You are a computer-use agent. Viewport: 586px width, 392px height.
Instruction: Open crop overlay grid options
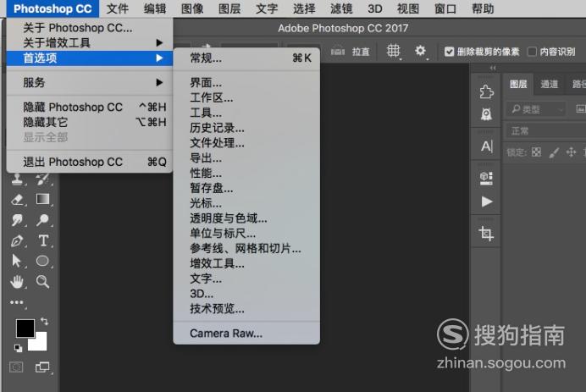tap(393, 51)
